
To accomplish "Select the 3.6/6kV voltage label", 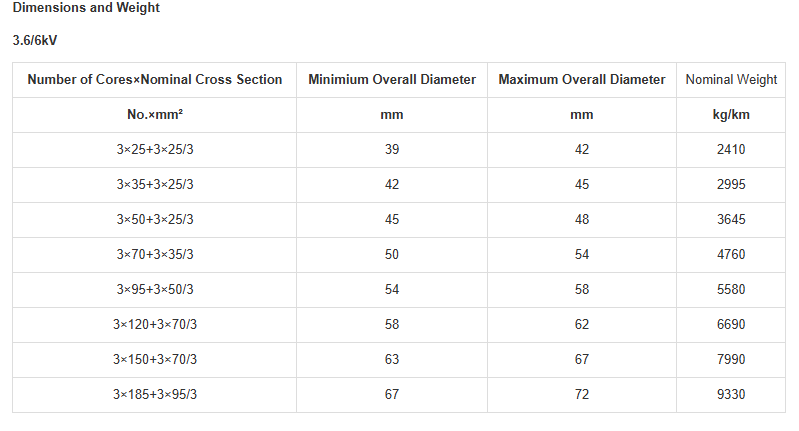I will click(35, 41).
